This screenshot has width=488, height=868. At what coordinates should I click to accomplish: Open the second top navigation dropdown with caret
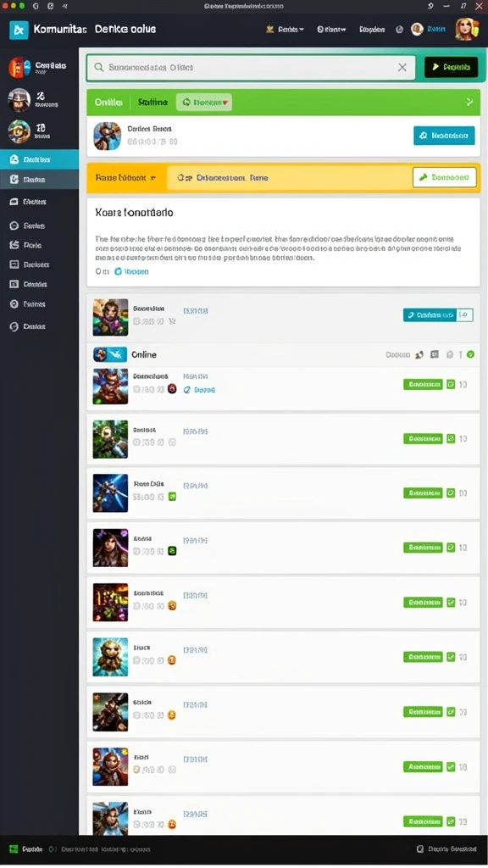(331, 30)
